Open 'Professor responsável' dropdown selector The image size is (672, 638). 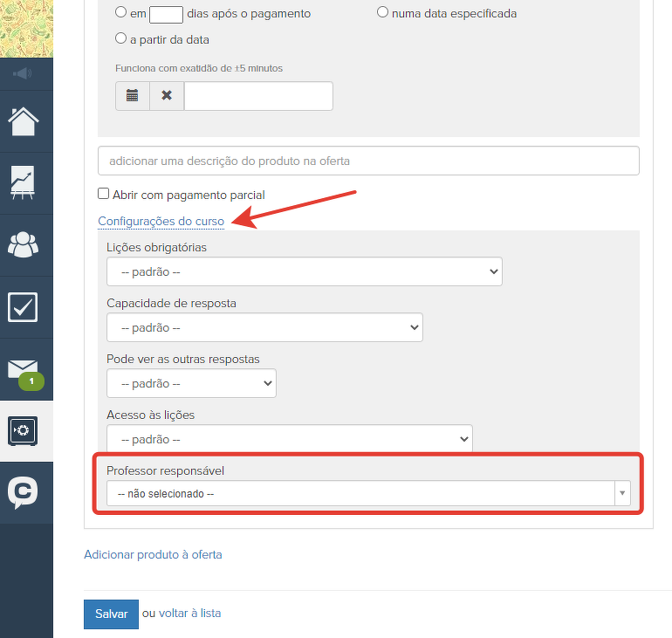tap(367, 493)
